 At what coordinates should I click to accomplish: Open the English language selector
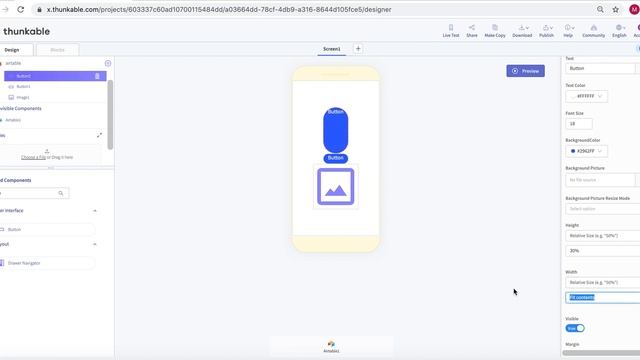(619, 31)
